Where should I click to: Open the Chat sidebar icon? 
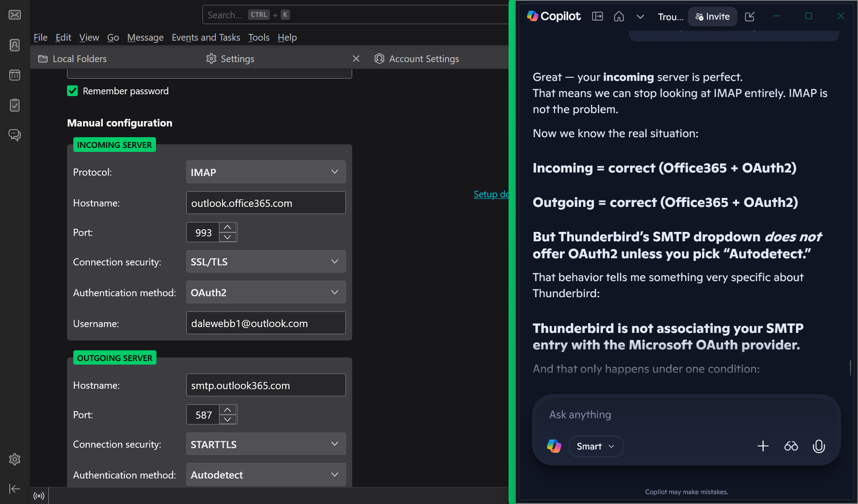[x=15, y=135]
